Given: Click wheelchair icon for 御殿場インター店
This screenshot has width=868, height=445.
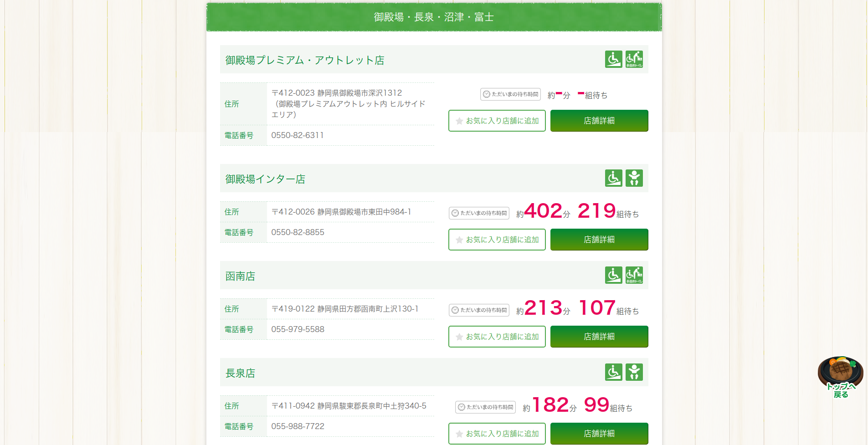Looking at the screenshot, I should (613, 178).
